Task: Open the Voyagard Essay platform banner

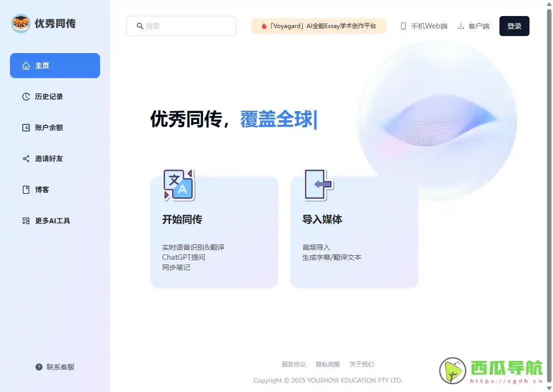Action: (x=318, y=26)
